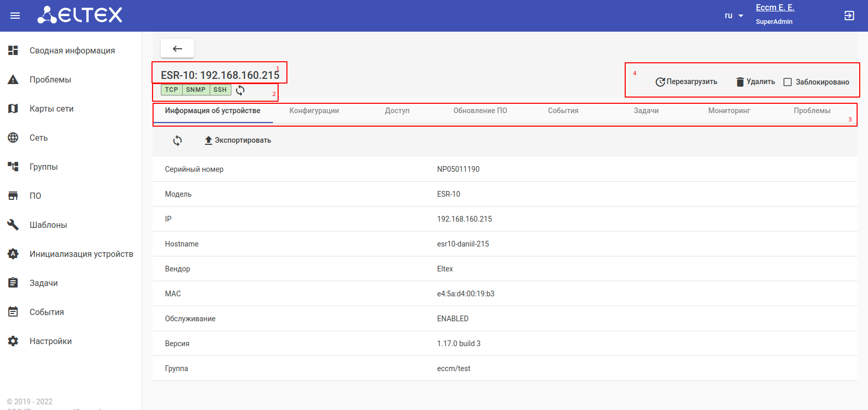The height and width of the screenshot is (410, 868).
Task: Click the Перезагрузить button
Action: (686, 82)
